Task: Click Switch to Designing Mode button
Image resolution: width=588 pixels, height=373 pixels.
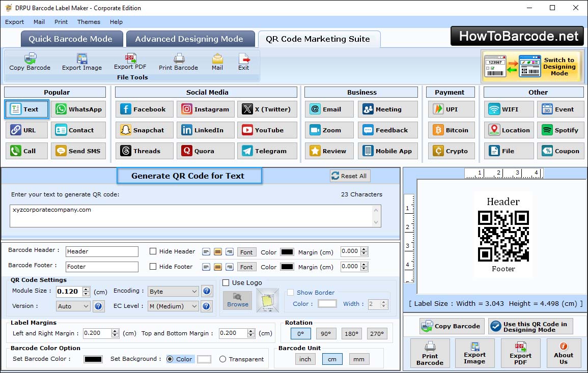Action: tap(533, 67)
